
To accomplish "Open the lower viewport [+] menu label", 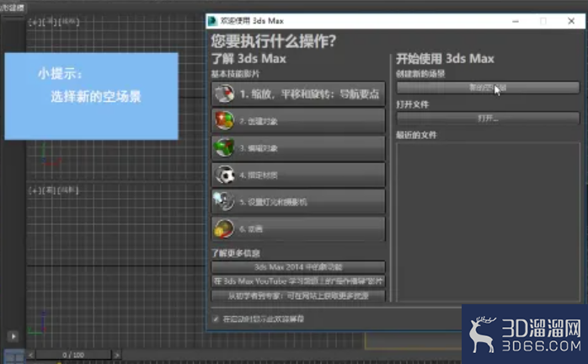I will click(x=35, y=190).
